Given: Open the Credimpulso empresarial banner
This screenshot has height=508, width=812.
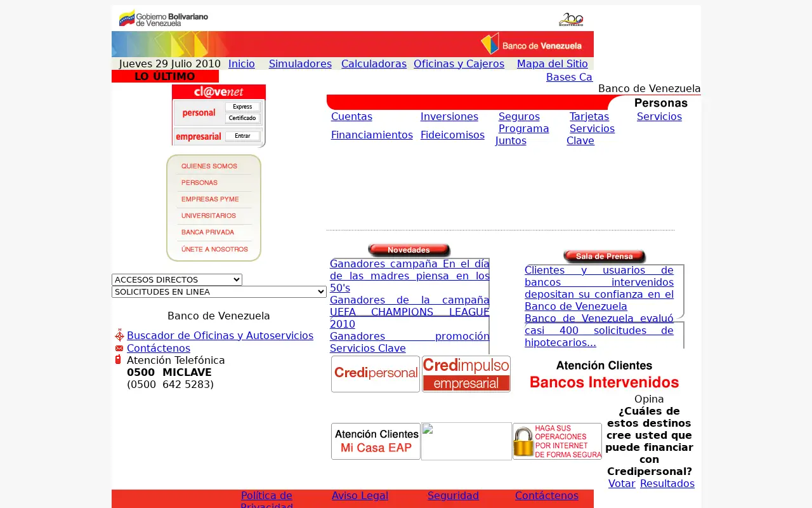Looking at the screenshot, I should 466,374.
